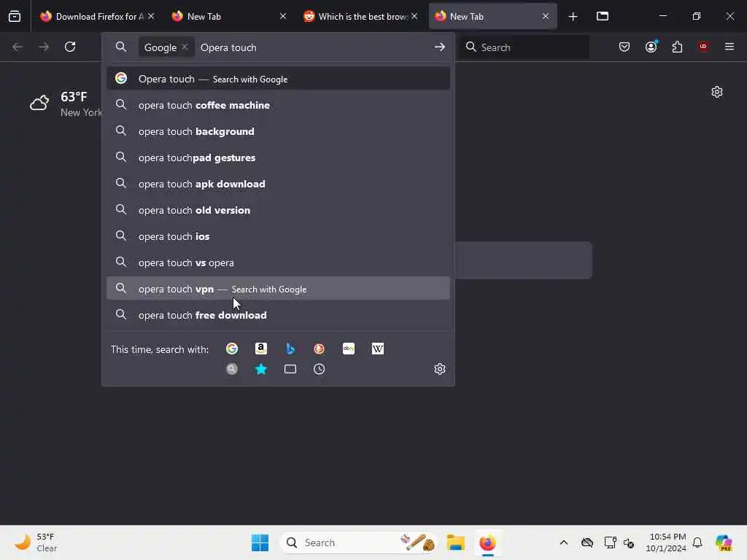Viewport: 747px width, 560px height.
Task: Open search settings gear in dropdown
Action: pyautogui.click(x=440, y=369)
